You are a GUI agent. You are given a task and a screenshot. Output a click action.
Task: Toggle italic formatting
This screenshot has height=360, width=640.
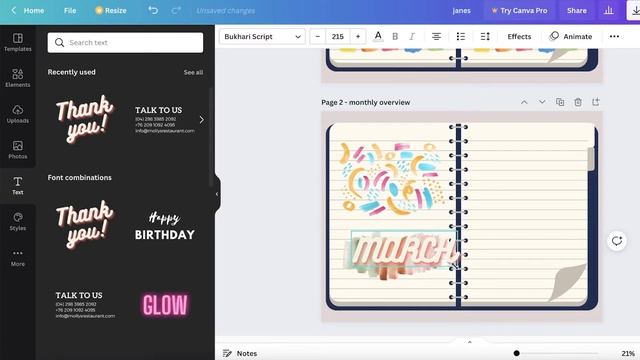tap(412, 36)
